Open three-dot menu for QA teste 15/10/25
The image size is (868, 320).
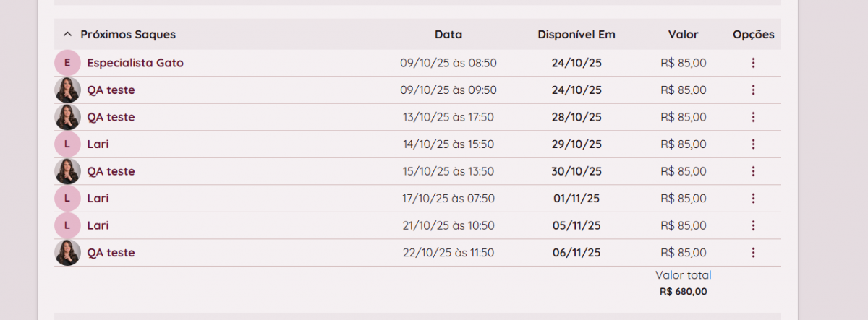point(753,171)
